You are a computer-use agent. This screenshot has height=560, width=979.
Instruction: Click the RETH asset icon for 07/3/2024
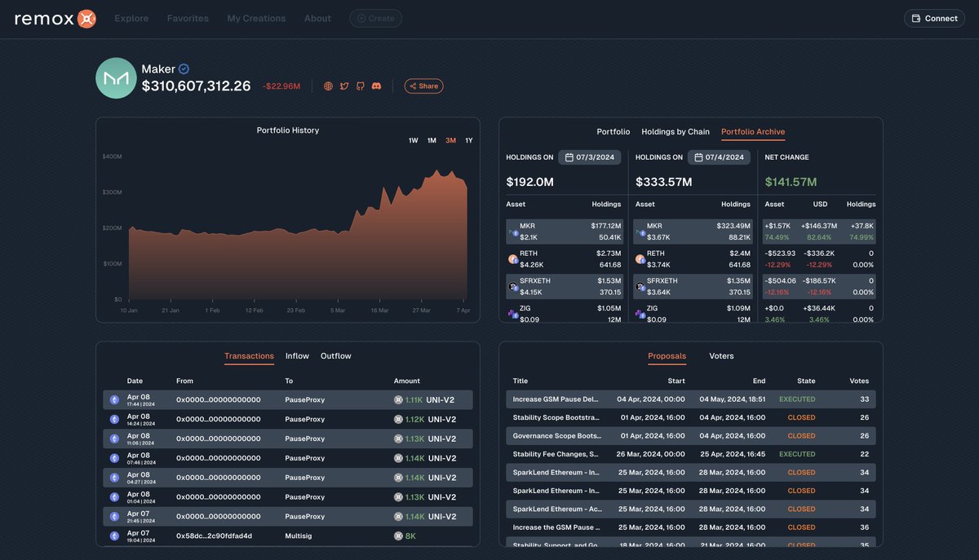pos(513,259)
